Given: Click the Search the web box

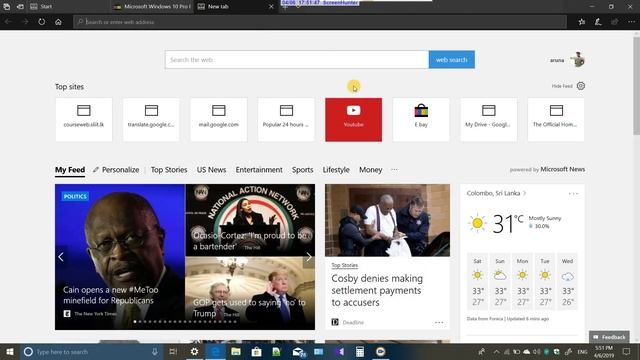Looking at the screenshot, I should point(297,60).
